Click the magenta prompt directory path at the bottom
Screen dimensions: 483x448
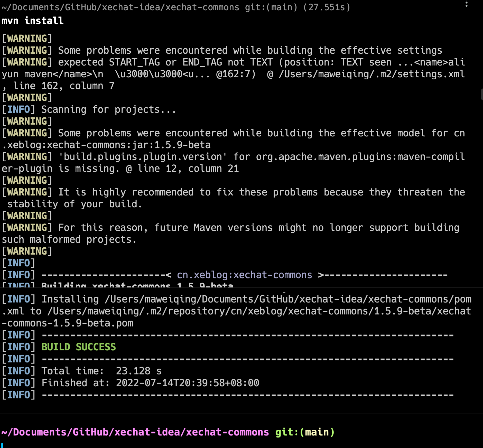pyautogui.click(x=135, y=432)
